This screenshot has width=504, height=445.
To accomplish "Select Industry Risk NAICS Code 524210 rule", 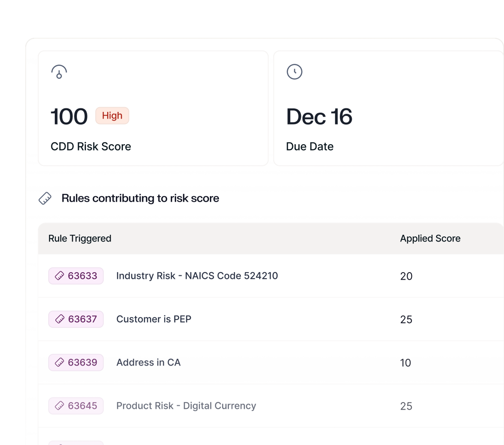I will coord(197,276).
